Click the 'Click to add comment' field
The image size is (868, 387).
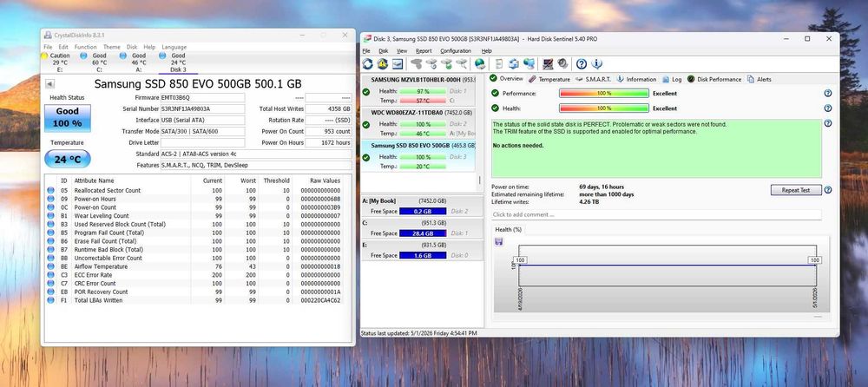656,214
